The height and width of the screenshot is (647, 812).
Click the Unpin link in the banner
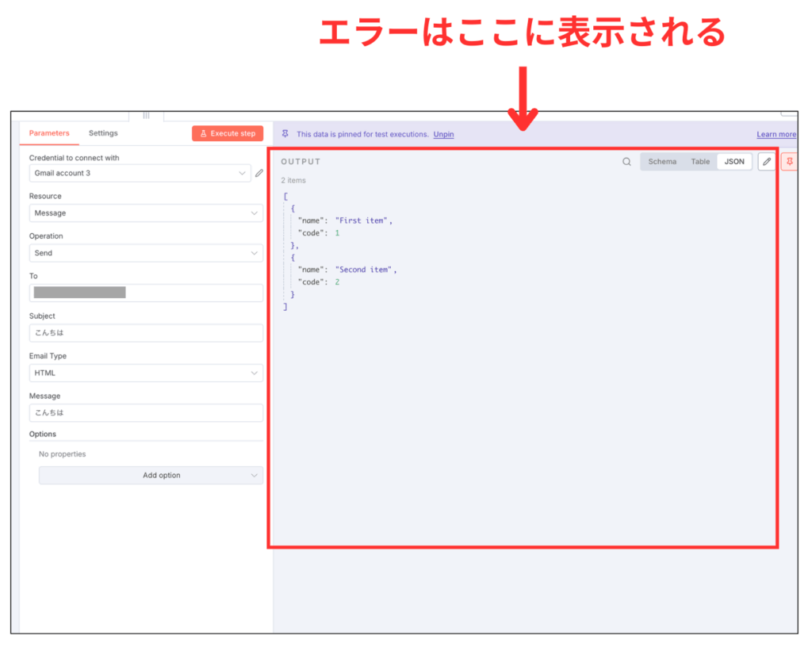coord(443,134)
